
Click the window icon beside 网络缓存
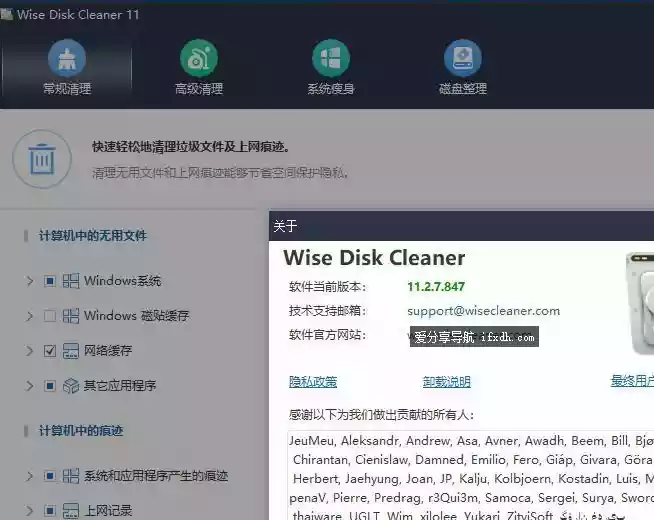[71, 351]
